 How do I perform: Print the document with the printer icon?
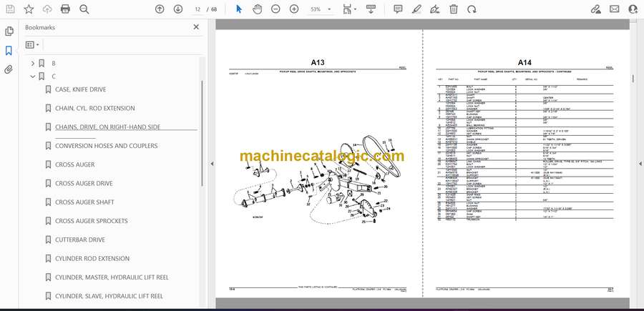point(65,9)
